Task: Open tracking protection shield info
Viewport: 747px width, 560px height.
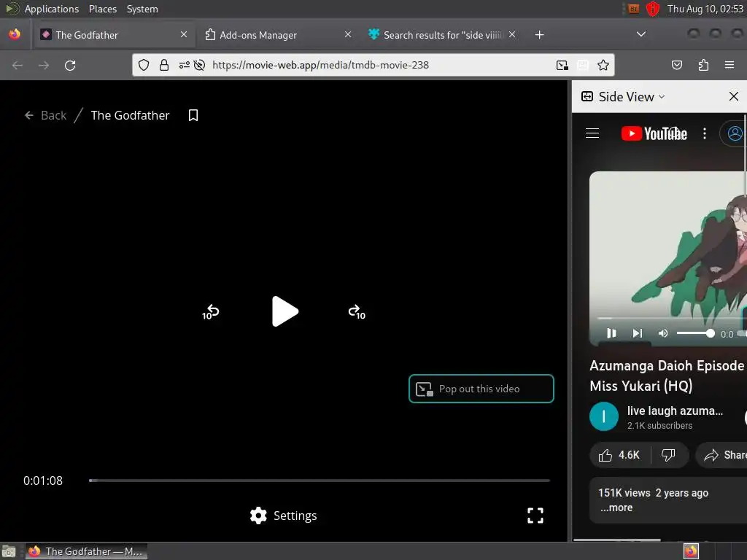Action: tap(144, 65)
